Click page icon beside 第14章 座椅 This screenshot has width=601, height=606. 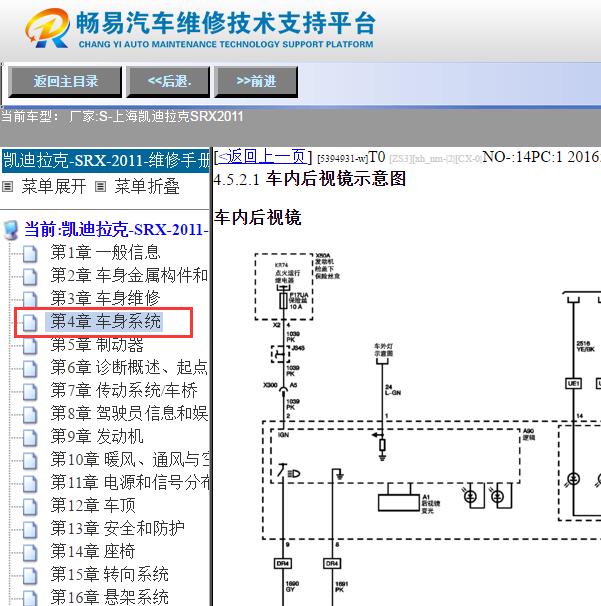(x=30, y=552)
